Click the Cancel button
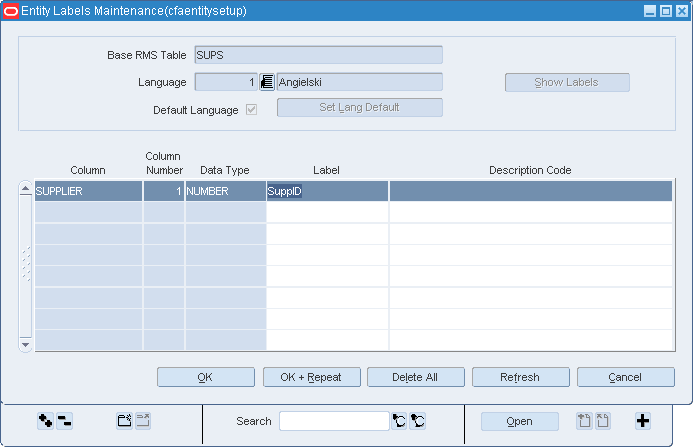Image resolution: width=693 pixels, height=447 pixels. click(x=626, y=377)
